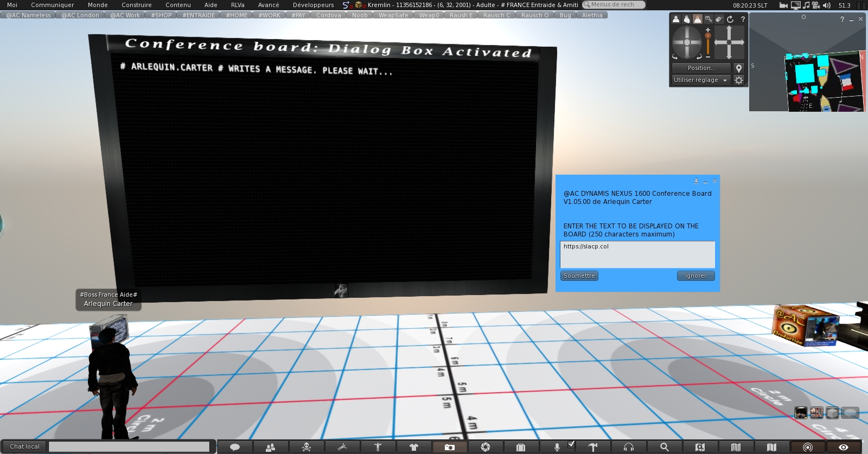Click the map pin icon beside Position

tap(738, 68)
